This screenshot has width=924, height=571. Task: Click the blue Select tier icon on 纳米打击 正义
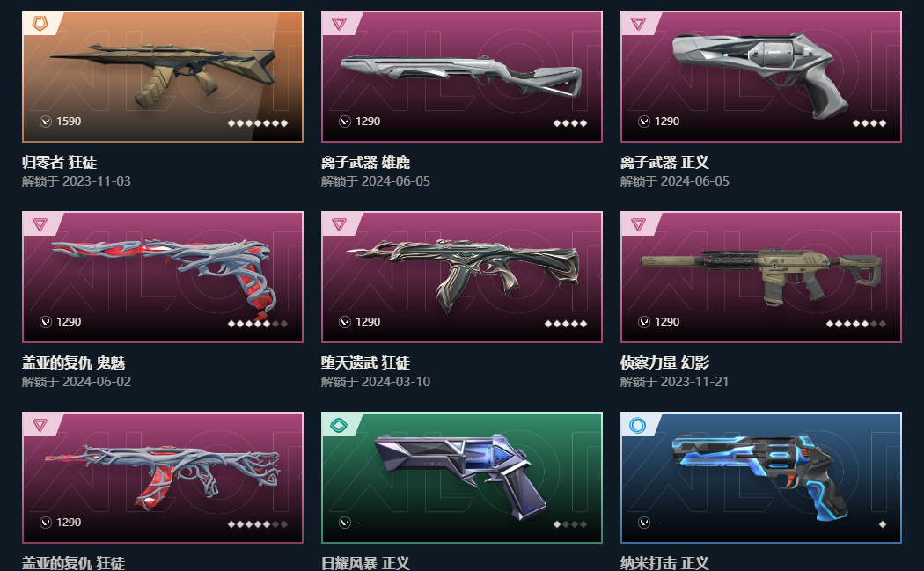[638, 425]
